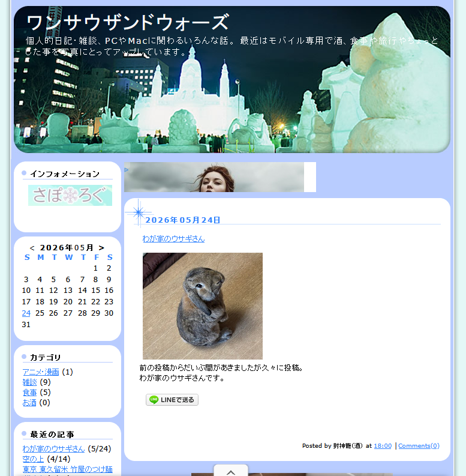
Task: Click calendar date 31
Action: pos(26,325)
